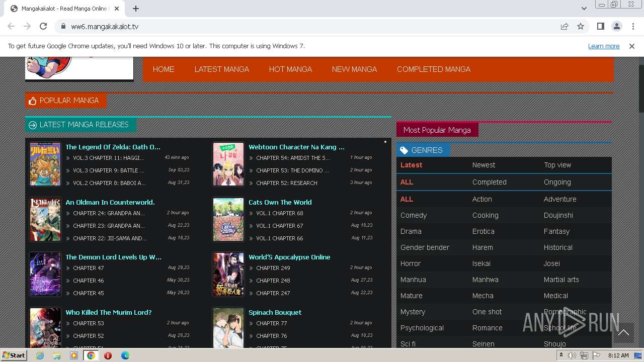Open The Legend Of Zelda manga title

click(x=113, y=147)
